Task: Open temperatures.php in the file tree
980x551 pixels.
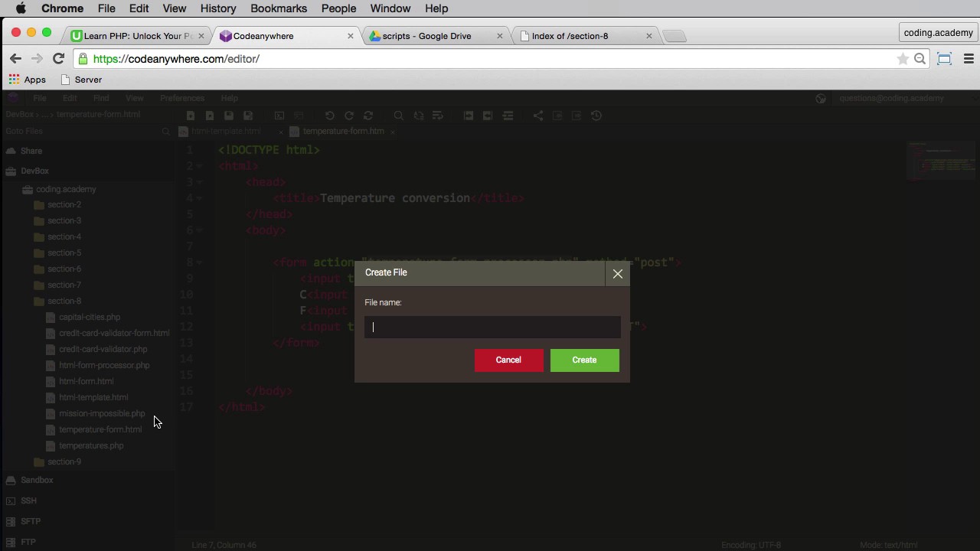Action: (x=91, y=445)
